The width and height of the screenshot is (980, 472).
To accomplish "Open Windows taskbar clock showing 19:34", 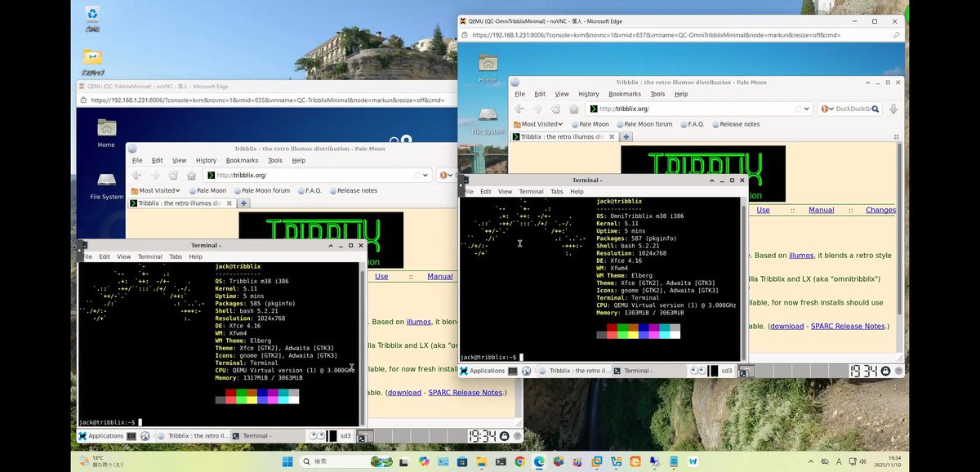I will (887, 461).
